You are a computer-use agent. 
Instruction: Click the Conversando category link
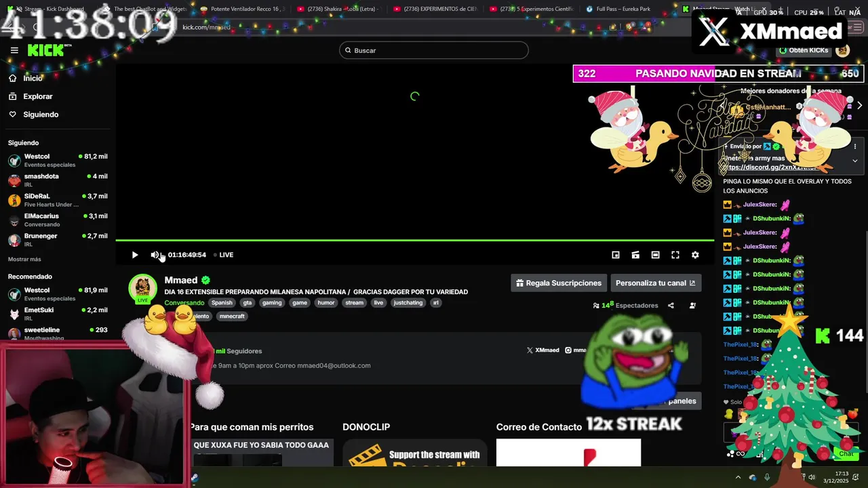click(x=184, y=303)
